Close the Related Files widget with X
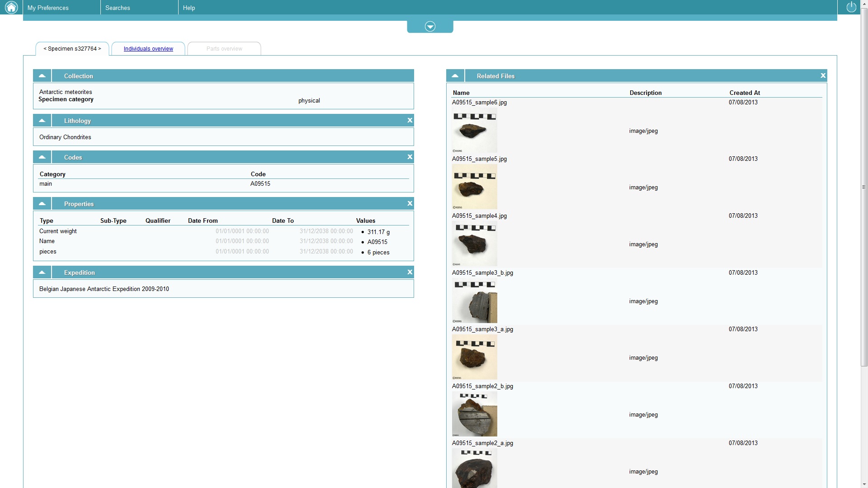 (x=823, y=75)
